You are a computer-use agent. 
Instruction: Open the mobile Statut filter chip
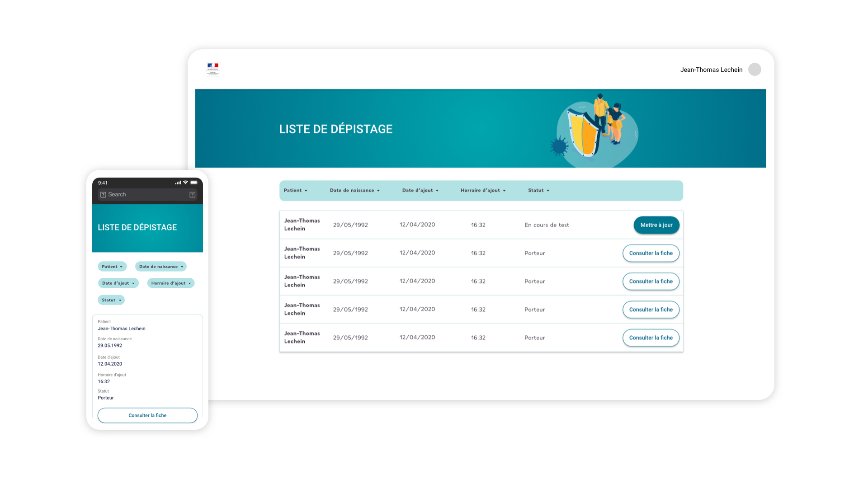coord(111,300)
